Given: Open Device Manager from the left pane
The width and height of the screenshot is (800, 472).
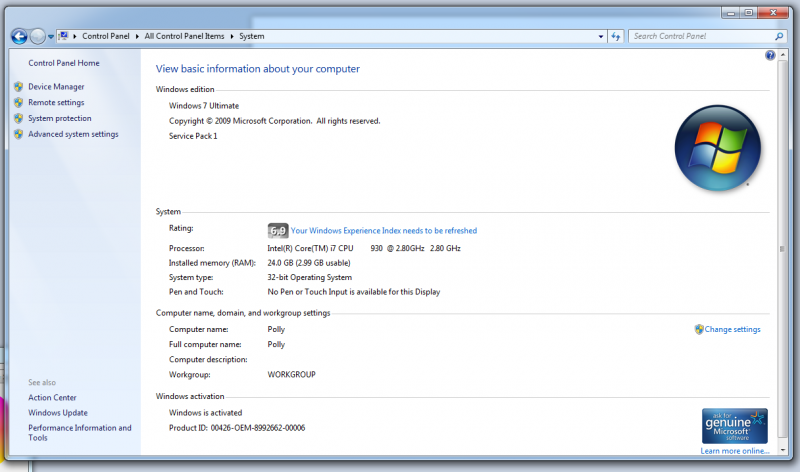Looking at the screenshot, I should pos(56,87).
